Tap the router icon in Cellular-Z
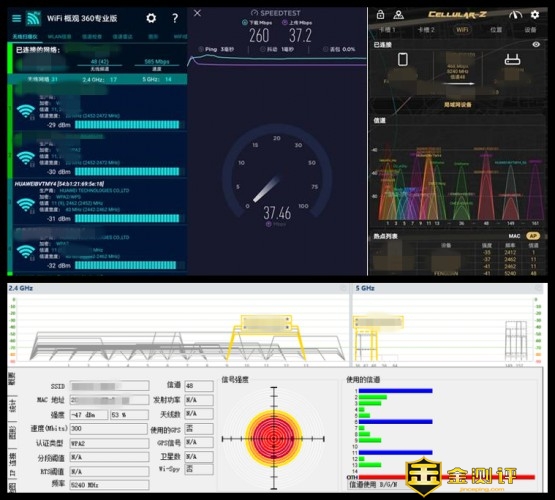Image resolution: width=555 pixels, height=500 pixels. pos(512,59)
